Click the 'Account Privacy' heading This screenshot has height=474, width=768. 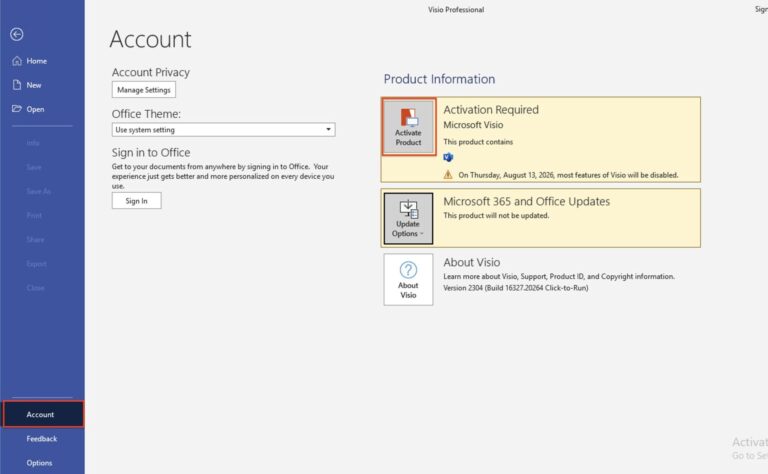pyautogui.click(x=151, y=72)
